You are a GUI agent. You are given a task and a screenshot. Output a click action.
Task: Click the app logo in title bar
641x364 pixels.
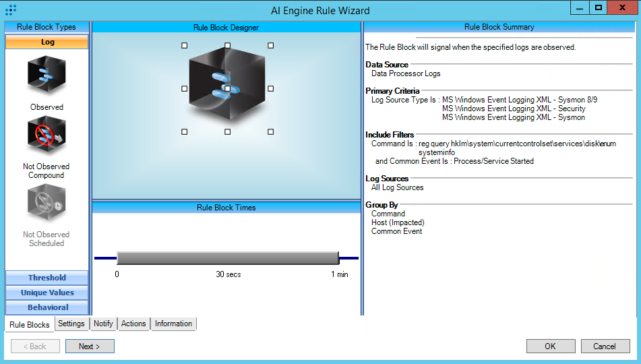point(11,10)
